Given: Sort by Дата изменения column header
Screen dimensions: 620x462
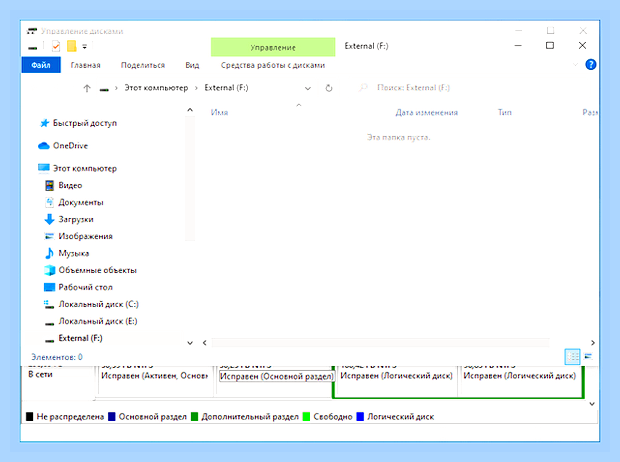Looking at the screenshot, I should coord(427,113).
